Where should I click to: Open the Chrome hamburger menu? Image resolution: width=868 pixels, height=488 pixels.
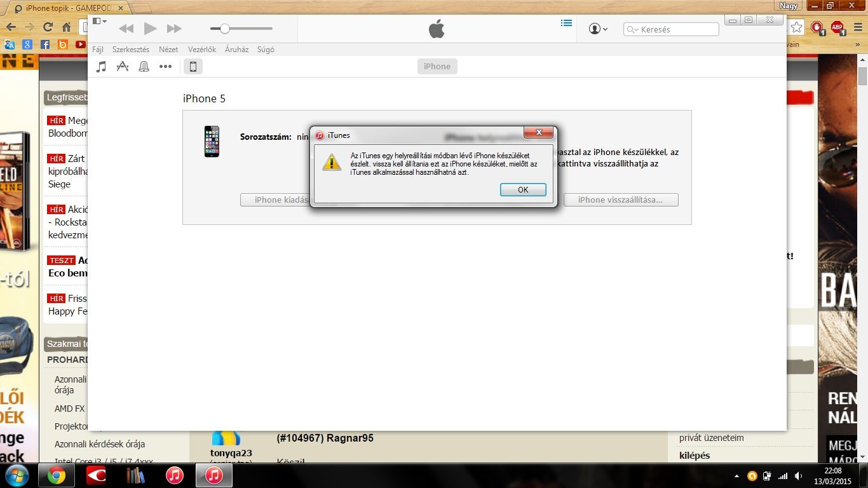coord(858,27)
